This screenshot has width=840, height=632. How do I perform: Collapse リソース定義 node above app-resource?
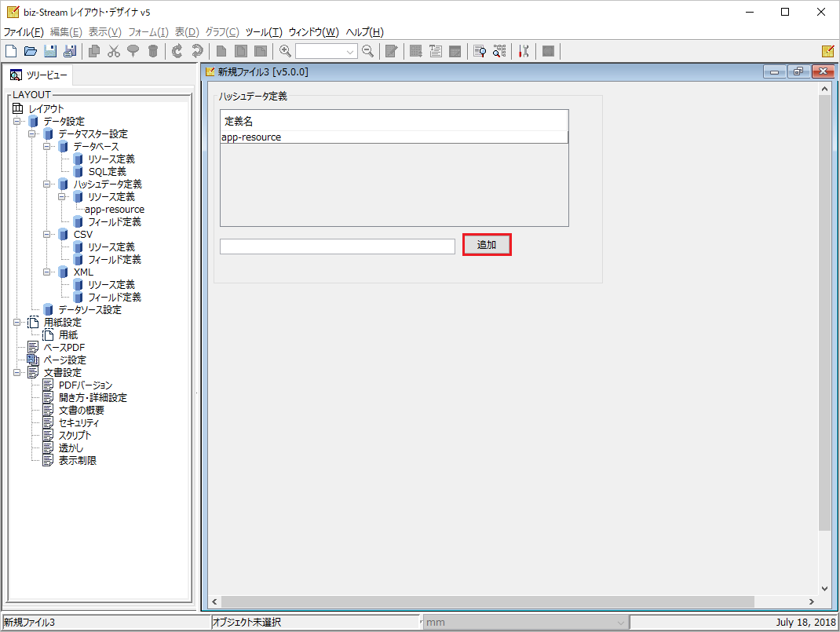tap(62, 196)
